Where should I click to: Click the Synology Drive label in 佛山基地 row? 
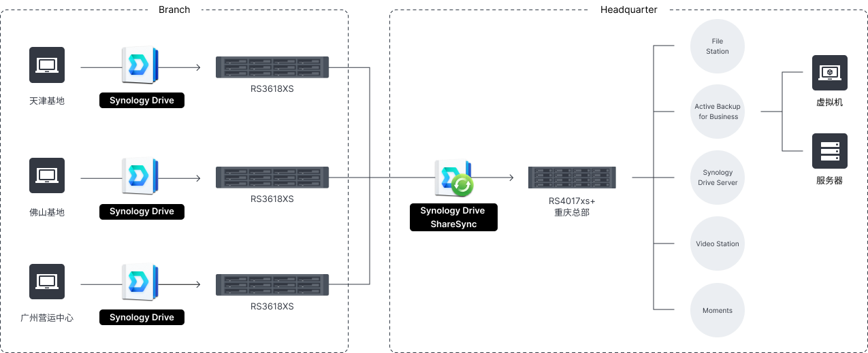click(142, 212)
